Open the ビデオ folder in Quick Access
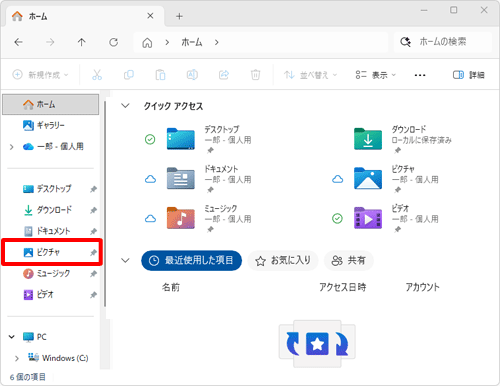The height and width of the screenshot is (386, 500). coord(368,218)
